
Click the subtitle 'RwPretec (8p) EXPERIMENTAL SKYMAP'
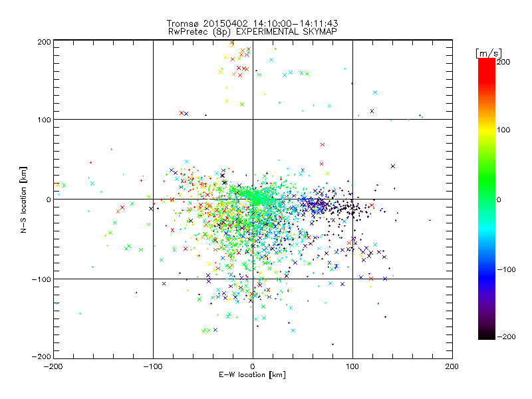tap(253, 32)
